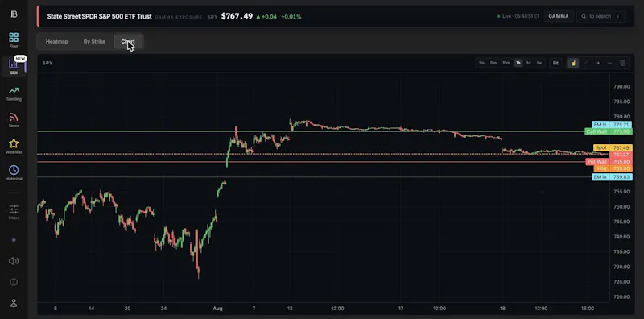This screenshot has height=319, width=644.
Task: Click the $767.49 price in header
Action: pos(237,16)
